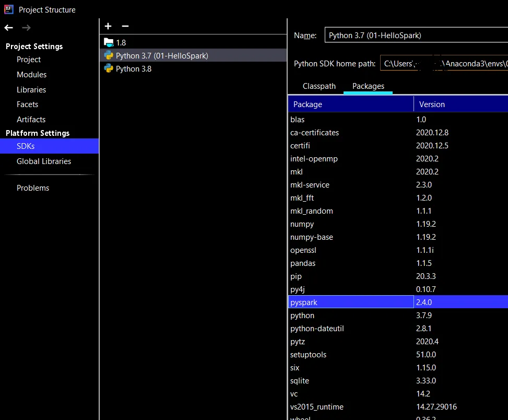
Task: Select the mkl-service package row
Action: pos(398,185)
